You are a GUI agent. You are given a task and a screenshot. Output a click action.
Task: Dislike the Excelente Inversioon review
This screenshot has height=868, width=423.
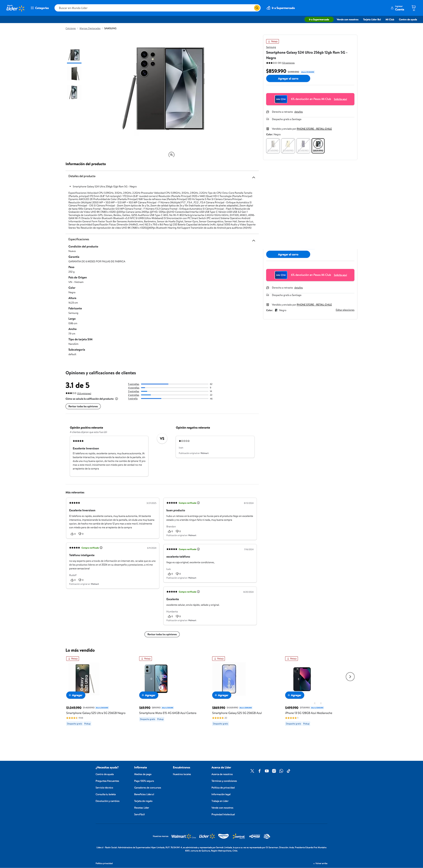81,534
